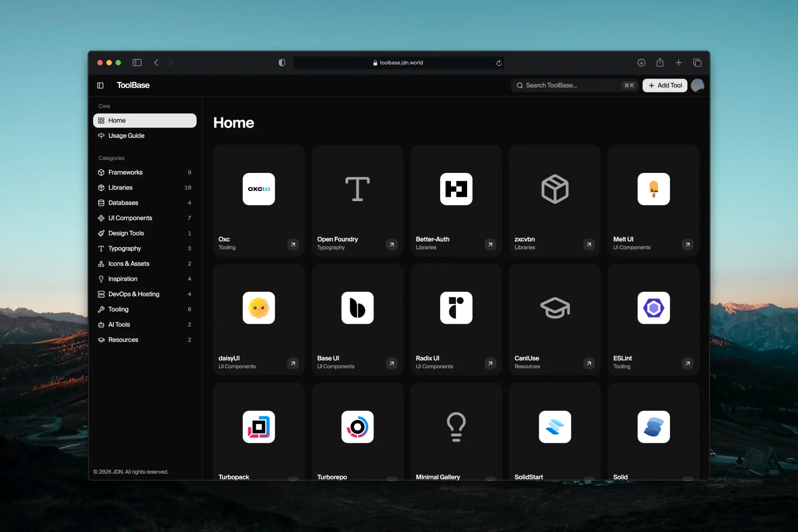
Task: Toggle Safari sidebar button
Action: point(137,63)
